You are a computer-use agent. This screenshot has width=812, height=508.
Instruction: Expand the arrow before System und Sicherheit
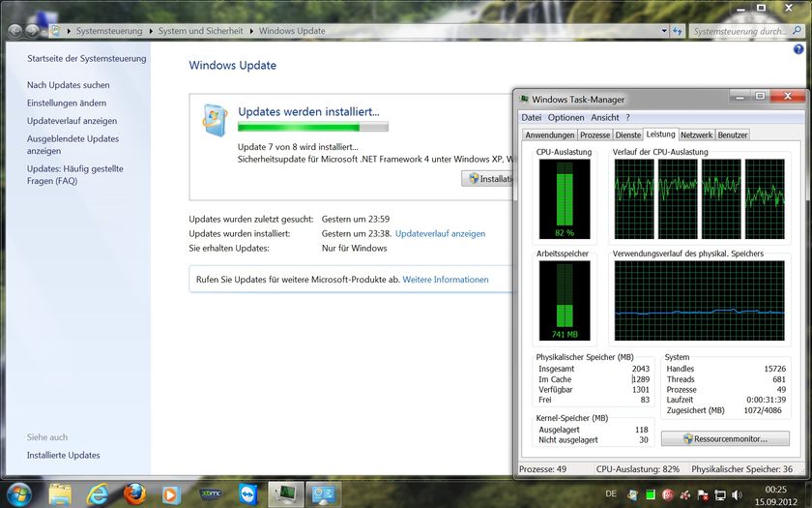[x=151, y=31]
